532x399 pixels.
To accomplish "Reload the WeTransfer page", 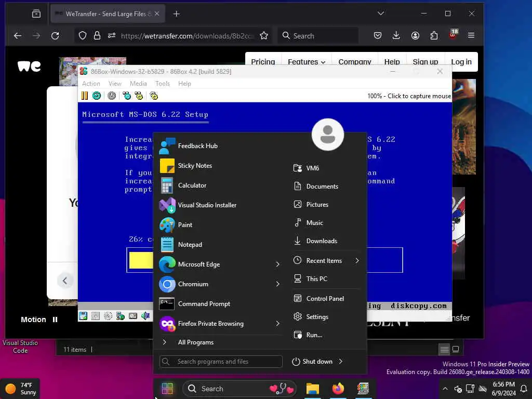I will point(55,35).
